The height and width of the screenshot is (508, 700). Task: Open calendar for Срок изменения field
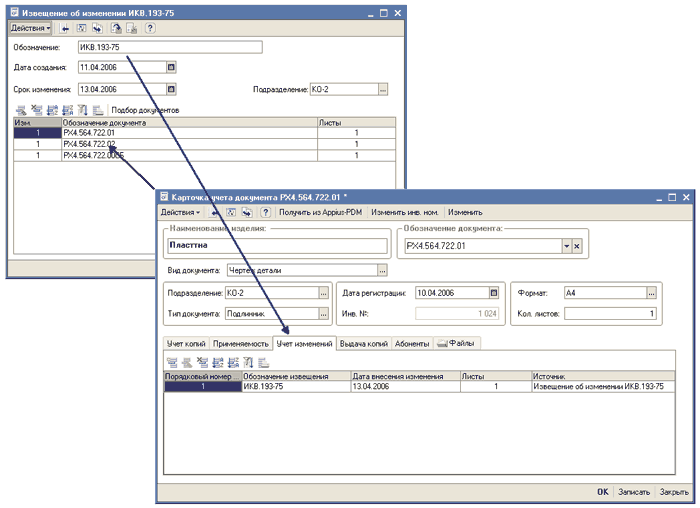point(171,89)
